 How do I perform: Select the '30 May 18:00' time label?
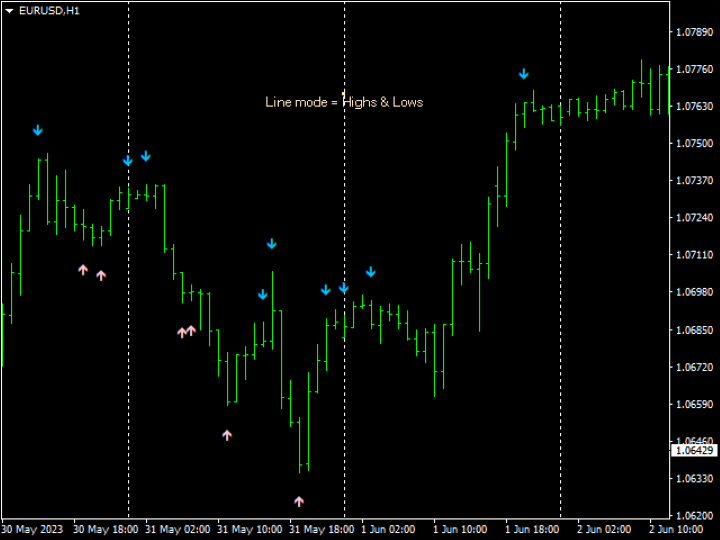tap(106, 529)
